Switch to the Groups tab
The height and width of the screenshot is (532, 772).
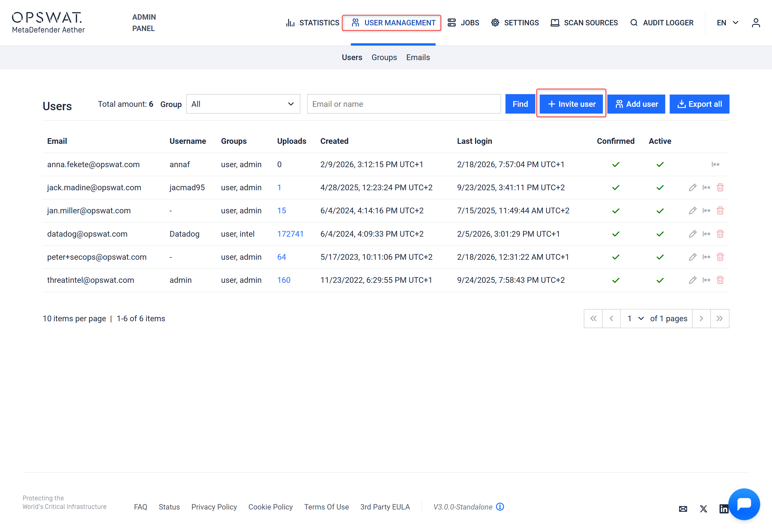(x=384, y=57)
